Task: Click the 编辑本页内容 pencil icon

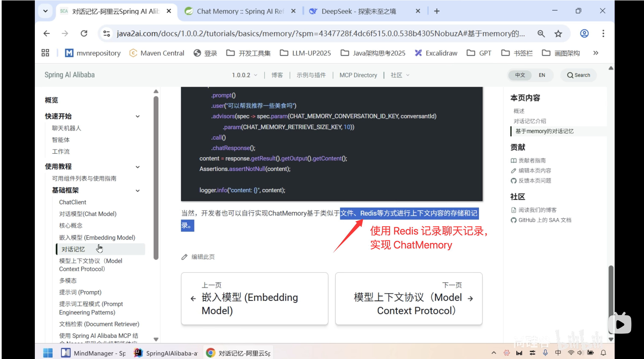Action: click(x=513, y=170)
